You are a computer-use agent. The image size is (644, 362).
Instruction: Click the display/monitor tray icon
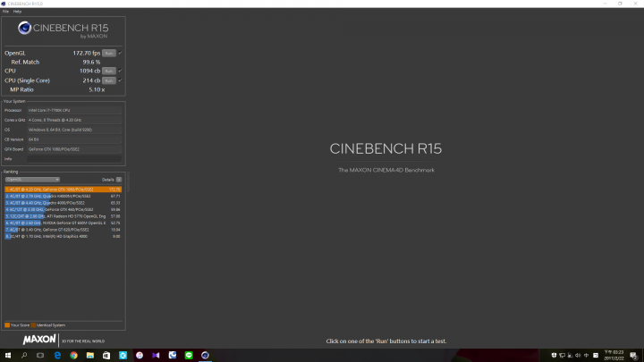click(x=562, y=356)
